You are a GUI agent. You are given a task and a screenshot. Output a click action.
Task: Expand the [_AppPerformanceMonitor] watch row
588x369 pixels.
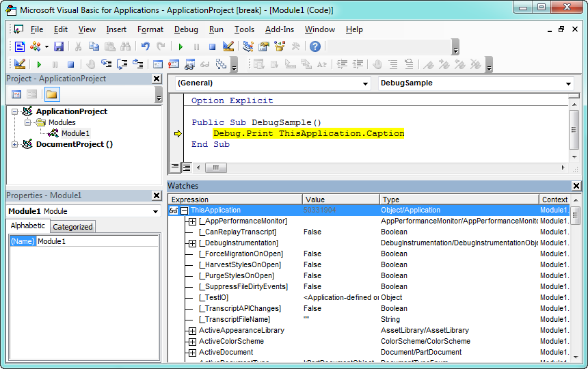[x=192, y=221]
